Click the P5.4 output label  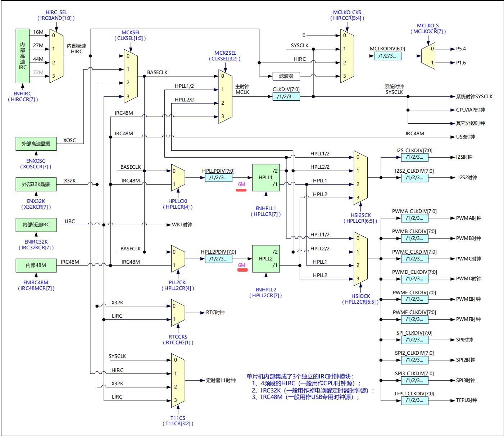click(461, 49)
